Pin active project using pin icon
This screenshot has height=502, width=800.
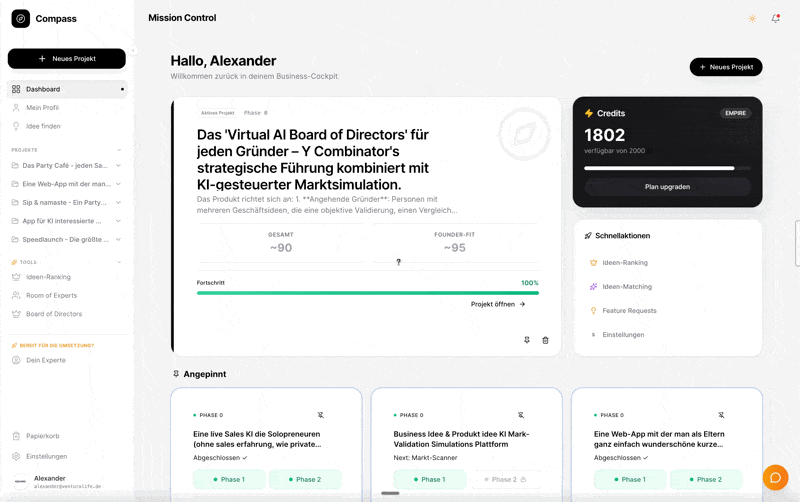pos(527,340)
